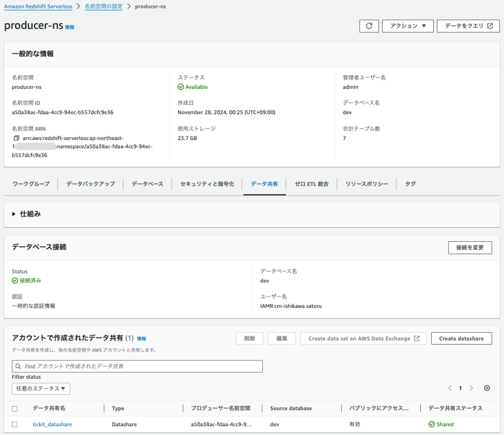Screen dimensions: 504x435
Task: Switch to the データバックアップ tab
Action: (90, 184)
